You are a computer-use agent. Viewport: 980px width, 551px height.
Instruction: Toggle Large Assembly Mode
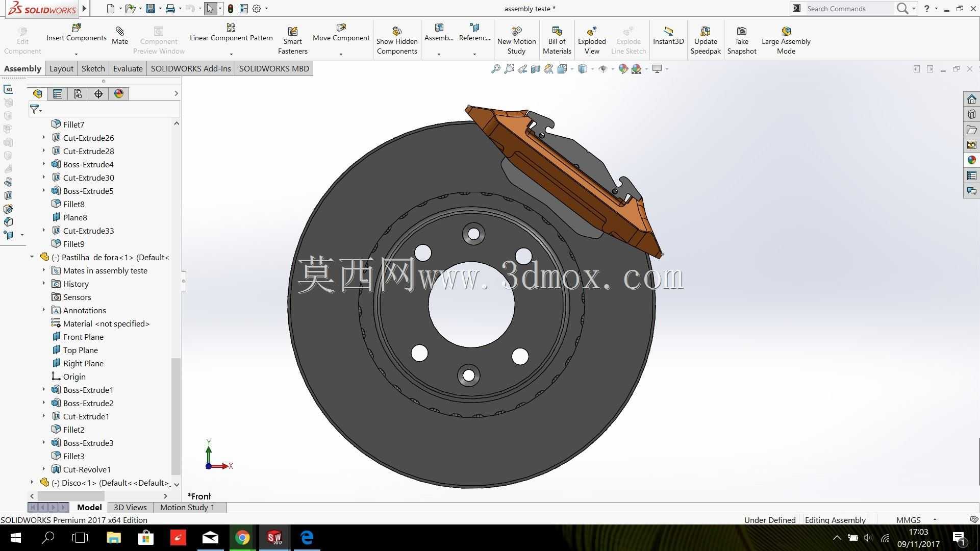(786, 41)
